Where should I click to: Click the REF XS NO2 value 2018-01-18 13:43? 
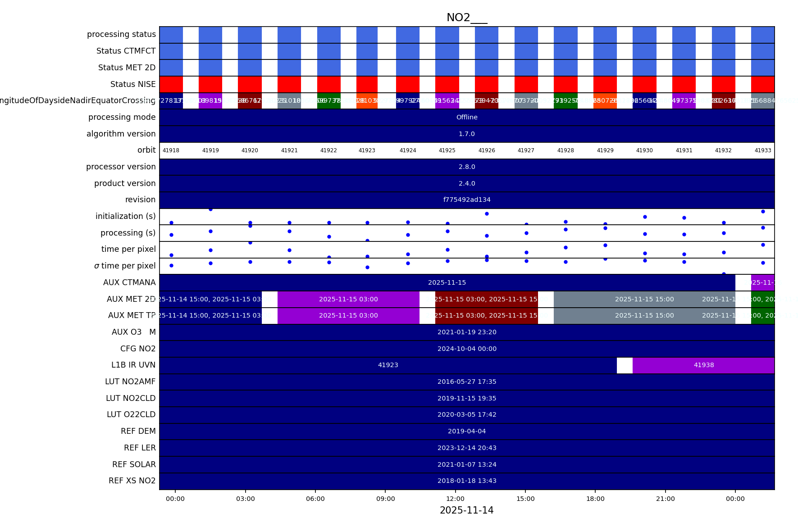pos(466,481)
